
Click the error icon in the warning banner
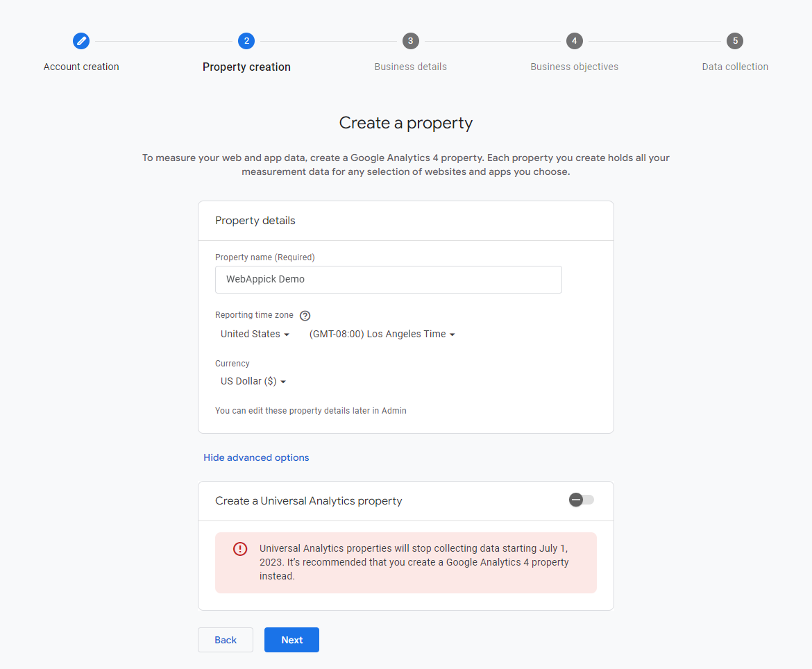(x=239, y=548)
